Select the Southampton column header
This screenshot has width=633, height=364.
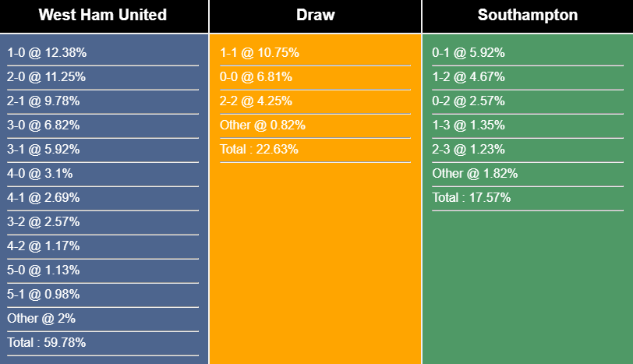528,16
